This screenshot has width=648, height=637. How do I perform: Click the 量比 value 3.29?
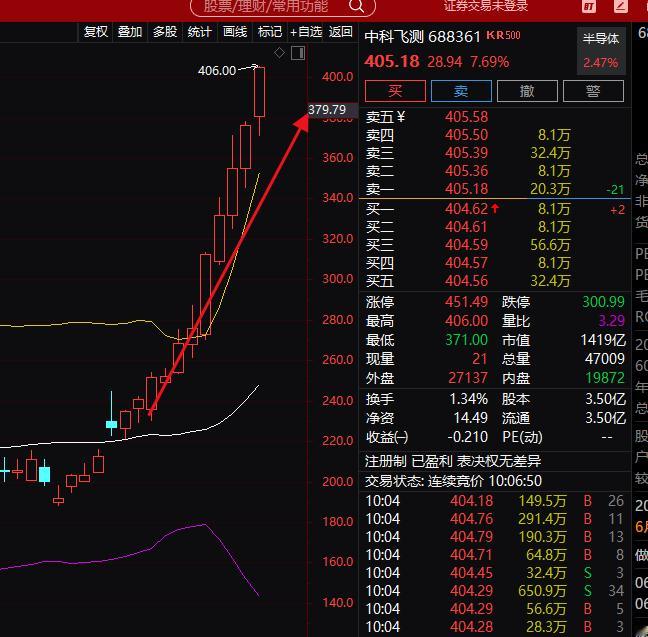click(612, 321)
